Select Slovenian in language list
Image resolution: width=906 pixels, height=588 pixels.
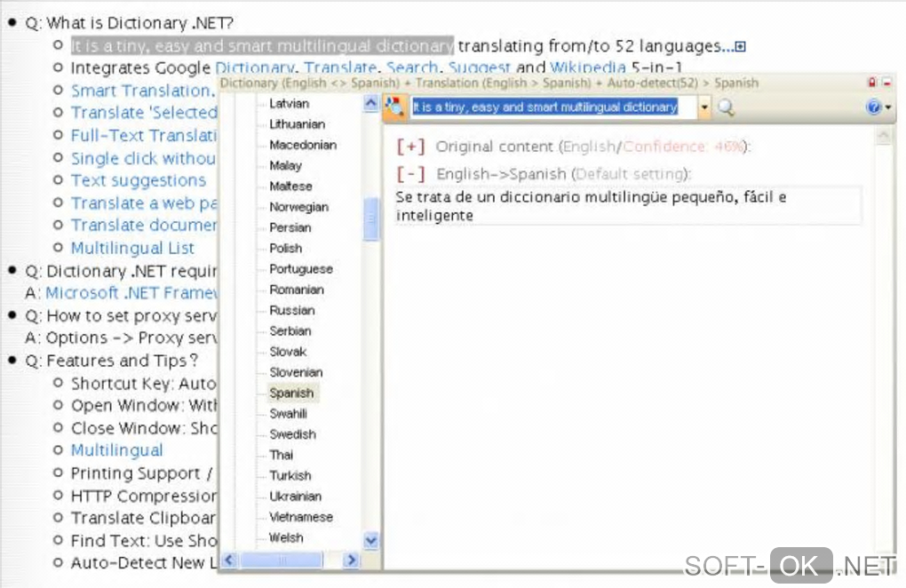(x=296, y=372)
